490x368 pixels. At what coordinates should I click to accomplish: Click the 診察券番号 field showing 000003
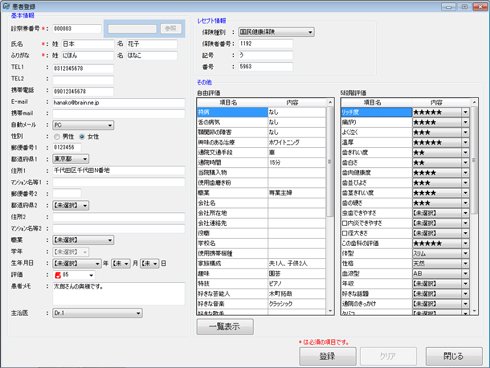(77, 29)
